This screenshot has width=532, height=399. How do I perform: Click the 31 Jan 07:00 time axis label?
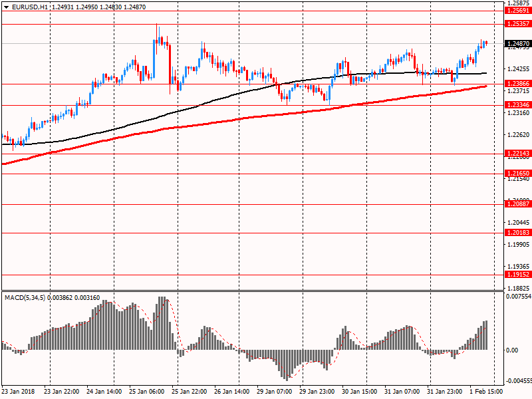402,392
